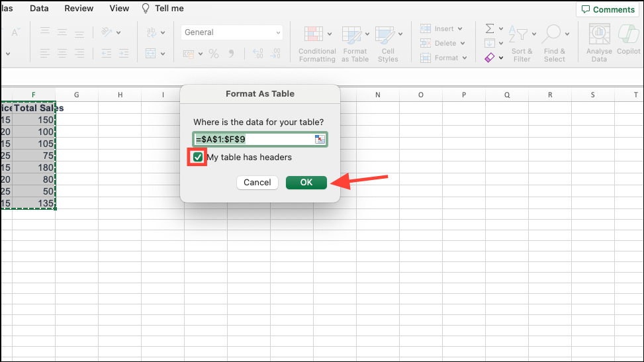Click the Merge & Centre icon
This screenshot has width=644, height=362.
coord(151,54)
